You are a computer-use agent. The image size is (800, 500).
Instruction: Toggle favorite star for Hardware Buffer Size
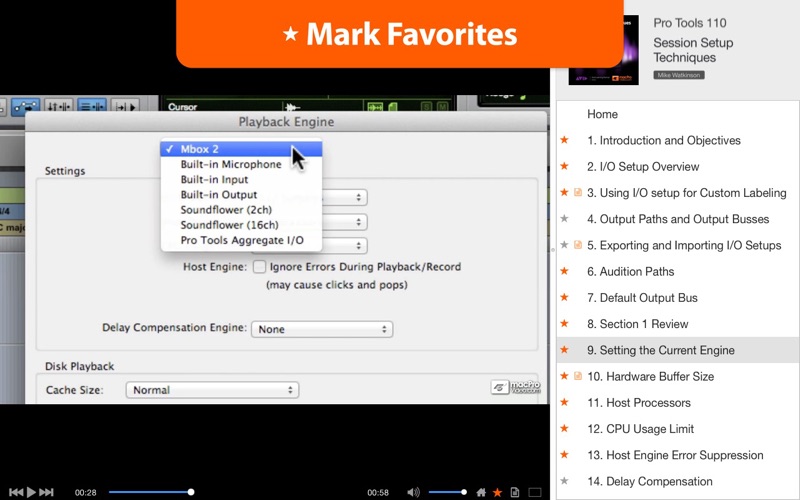pos(564,376)
